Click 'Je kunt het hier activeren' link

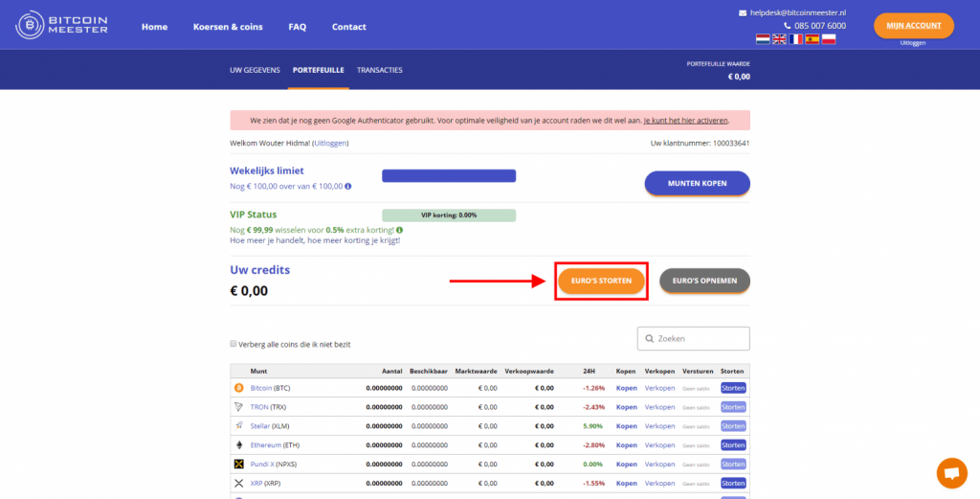tap(685, 120)
